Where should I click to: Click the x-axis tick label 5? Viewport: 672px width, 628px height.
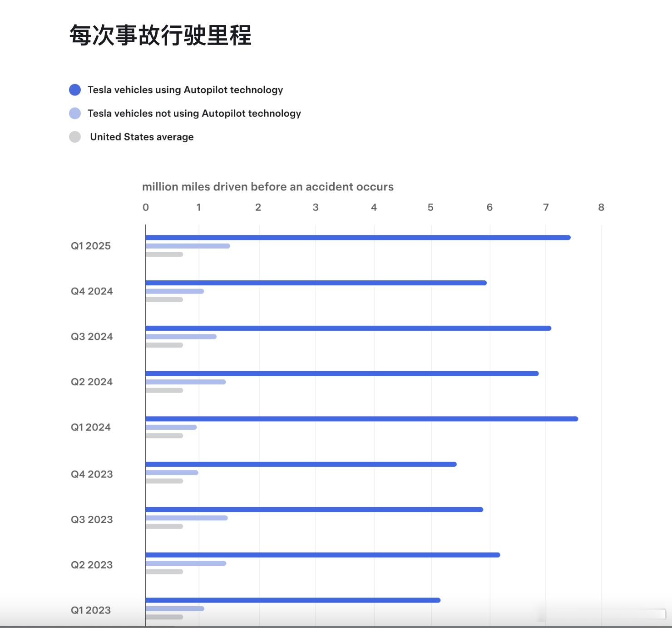(x=430, y=207)
